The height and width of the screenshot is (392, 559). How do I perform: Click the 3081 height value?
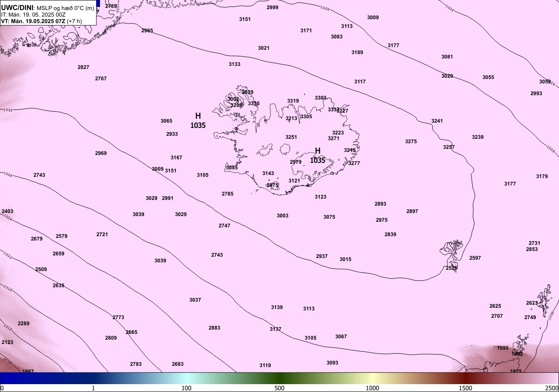[447, 57]
